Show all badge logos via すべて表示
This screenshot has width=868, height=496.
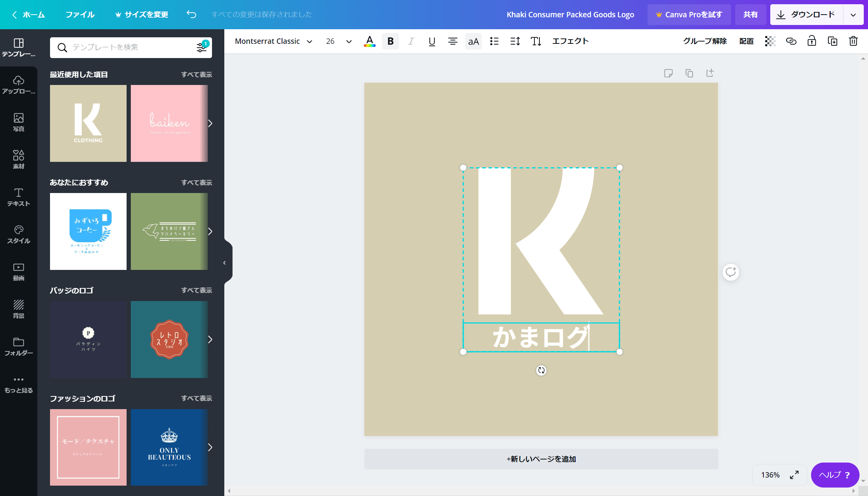pyautogui.click(x=197, y=290)
